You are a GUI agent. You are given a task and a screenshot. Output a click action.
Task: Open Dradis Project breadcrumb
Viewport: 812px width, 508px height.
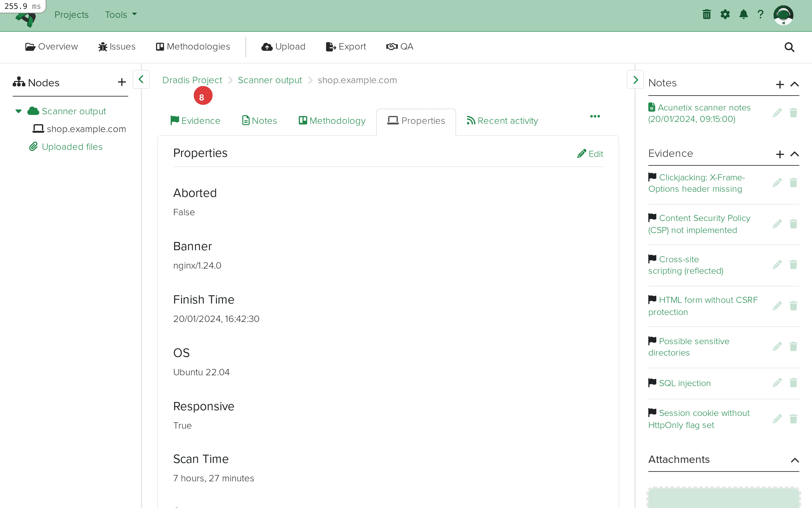point(192,80)
